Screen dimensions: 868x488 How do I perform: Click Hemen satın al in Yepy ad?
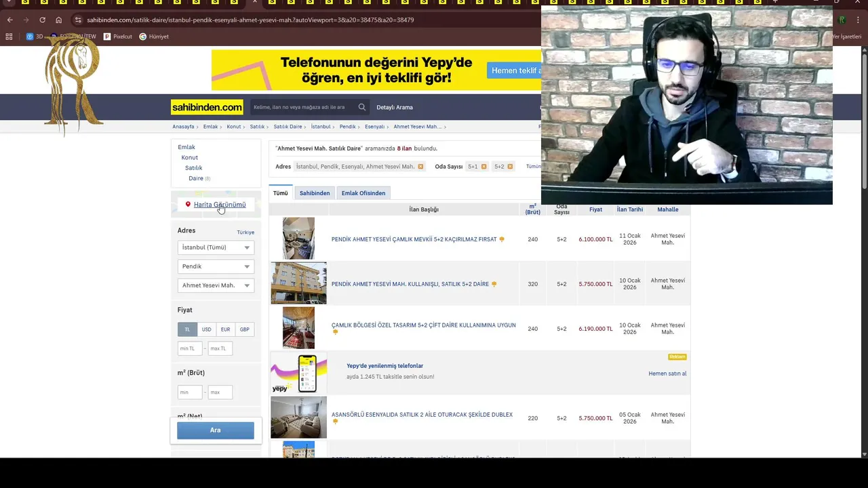pos(667,373)
